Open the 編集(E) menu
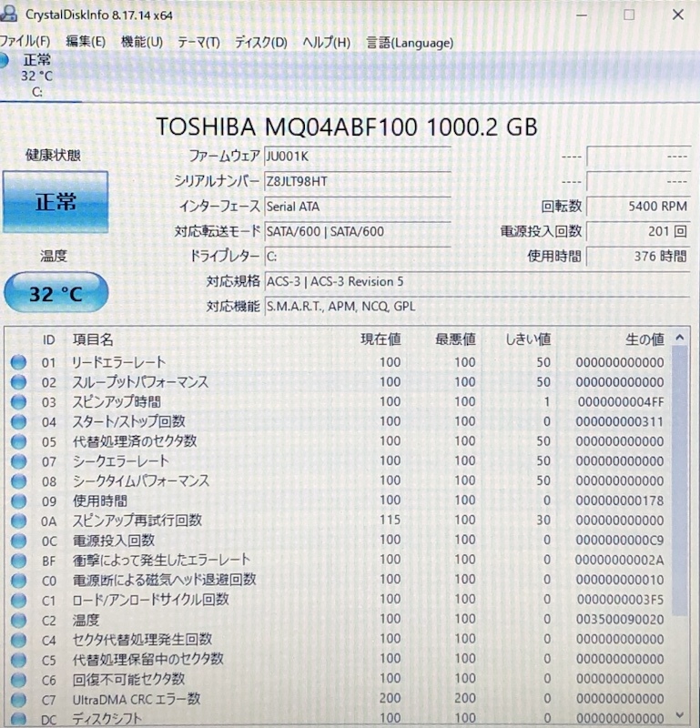The height and width of the screenshot is (728, 700). click(86, 41)
